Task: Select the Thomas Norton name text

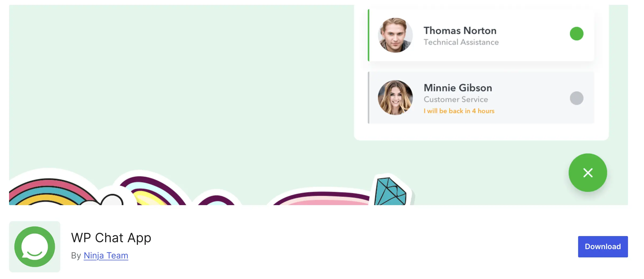Action: [460, 30]
